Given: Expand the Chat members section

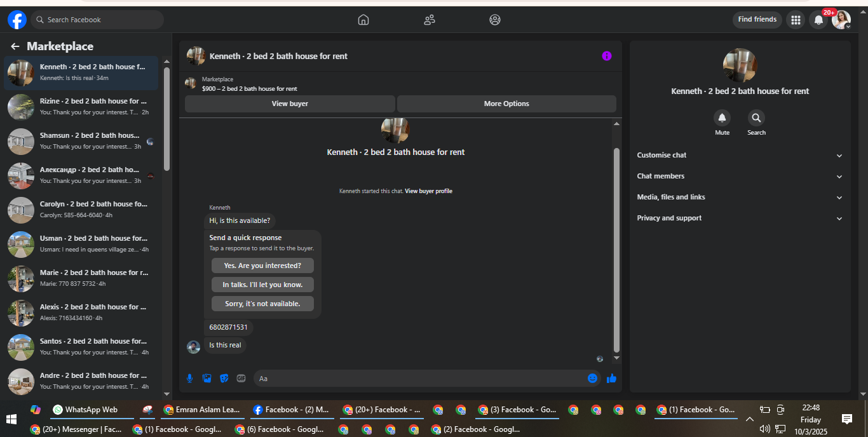Looking at the screenshot, I should click(x=740, y=176).
